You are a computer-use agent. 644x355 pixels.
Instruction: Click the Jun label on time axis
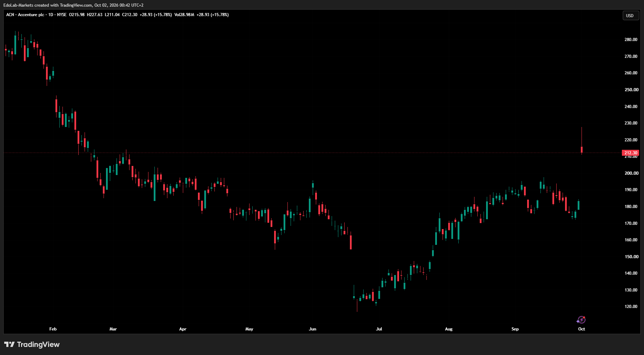coord(312,329)
